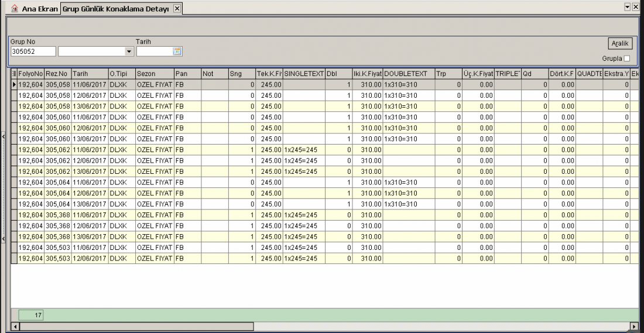Viewport: 644px width, 333px height.
Task: Click the Dbl column header
Action: 339,74
